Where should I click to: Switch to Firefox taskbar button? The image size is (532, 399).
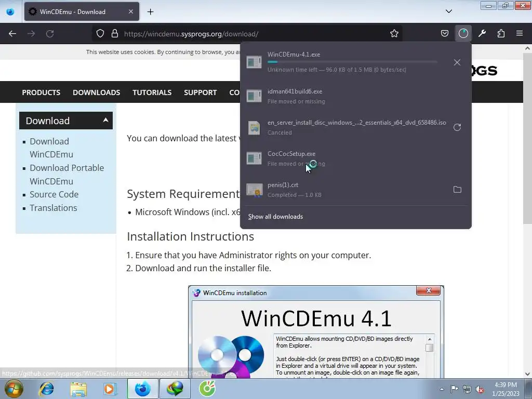coord(142,389)
